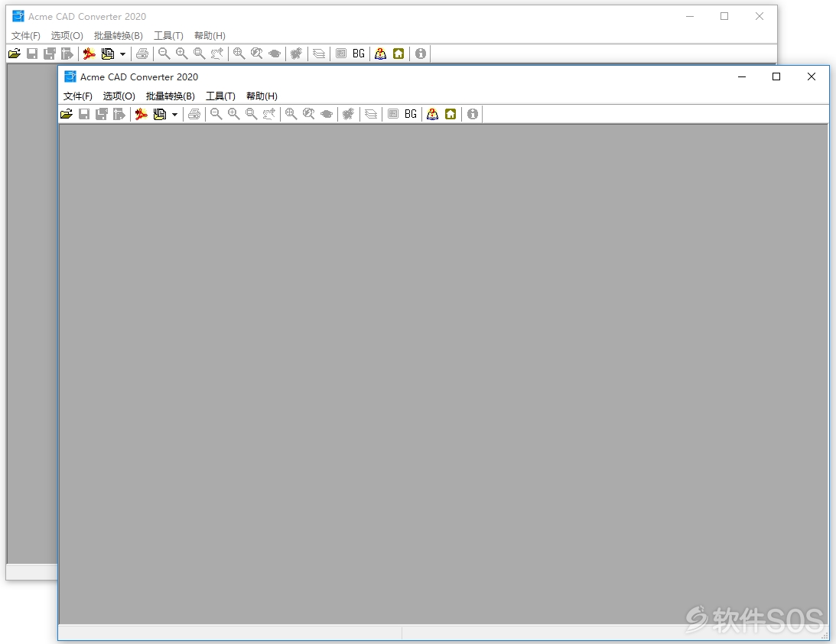Expand the toolbar dropdown arrow in back window
836x644 pixels.
tap(122, 54)
